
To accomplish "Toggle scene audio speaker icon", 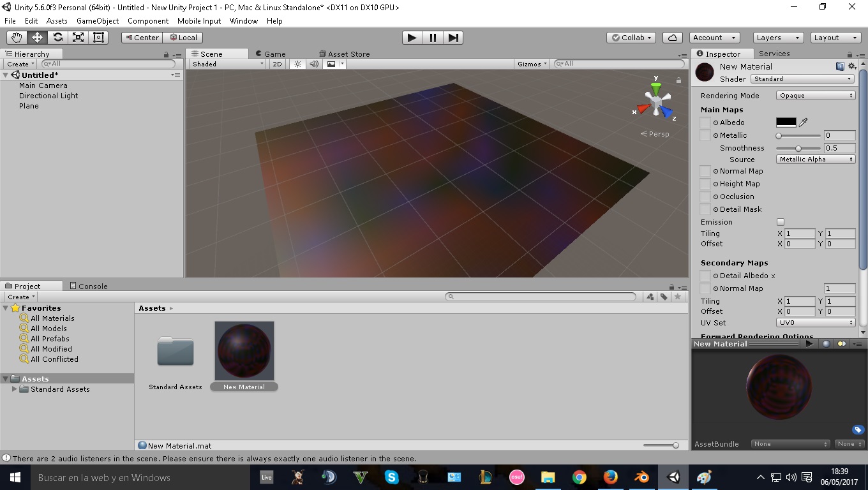I will tap(314, 64).
